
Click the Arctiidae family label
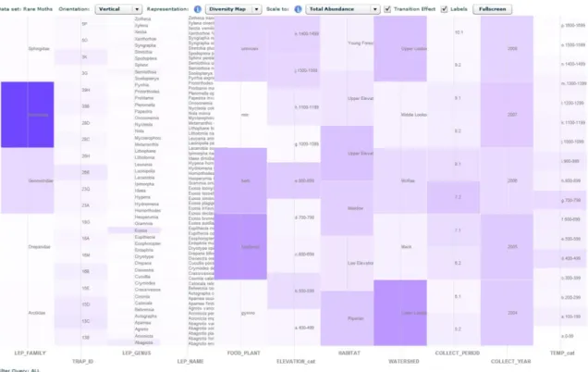click(x=37, y=313)
